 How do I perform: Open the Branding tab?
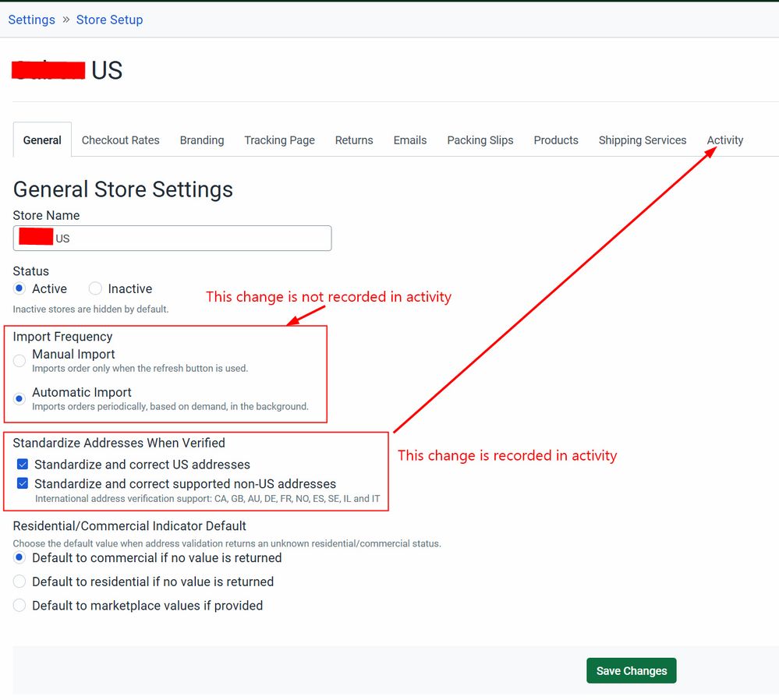click(202, 140)
